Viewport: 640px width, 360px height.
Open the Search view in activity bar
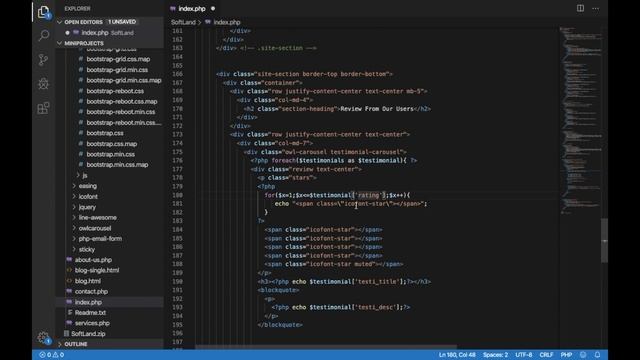43,36
